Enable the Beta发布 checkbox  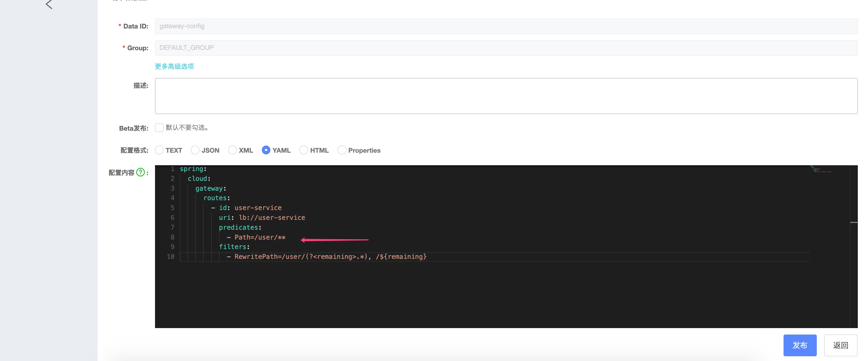[x=159, y=128]
